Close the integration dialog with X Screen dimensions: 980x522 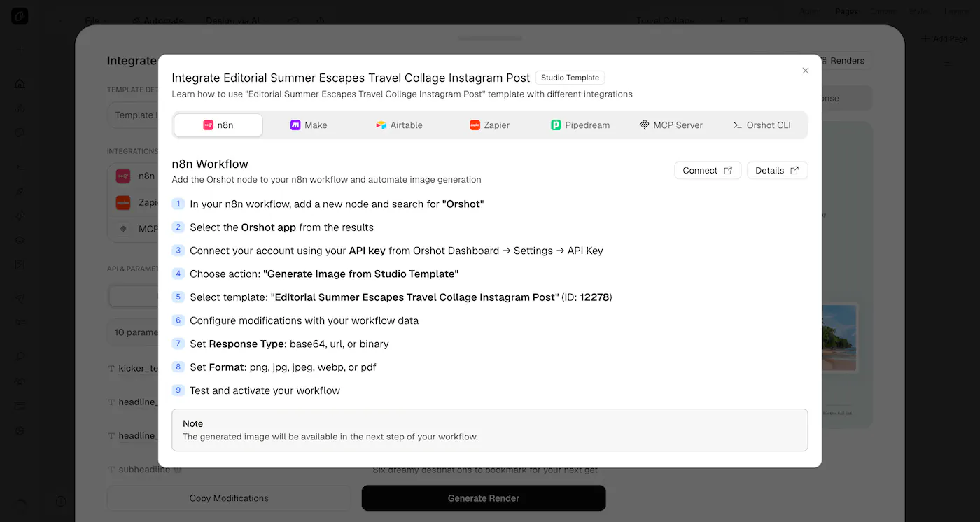[806, 71]
